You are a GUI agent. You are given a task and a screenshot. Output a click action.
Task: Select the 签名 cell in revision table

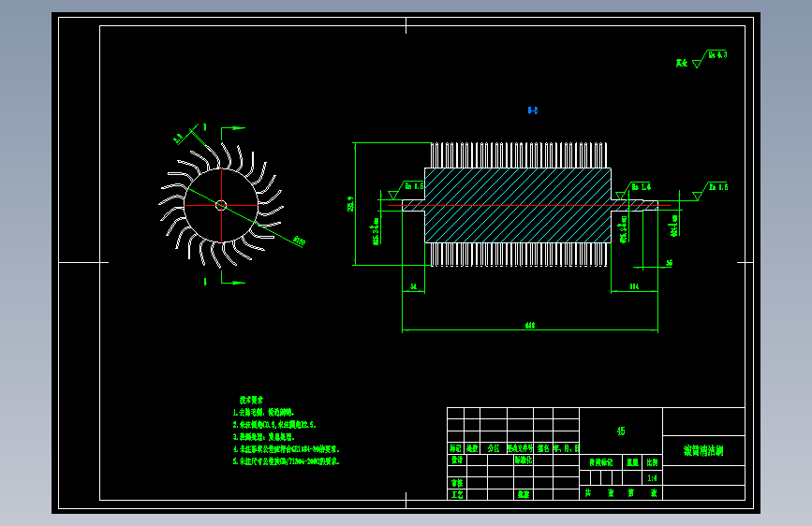(x=543, y=448)
